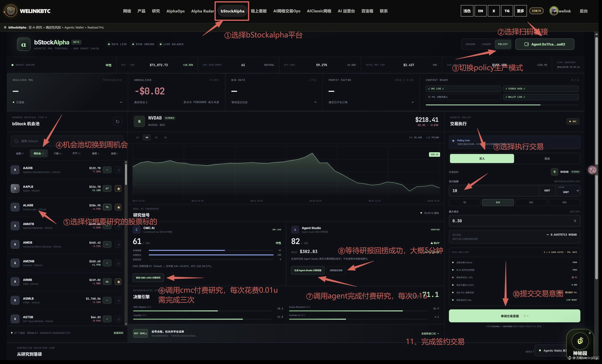
Task: Star ASMLB as a favorite
Action: click(118, 300)
